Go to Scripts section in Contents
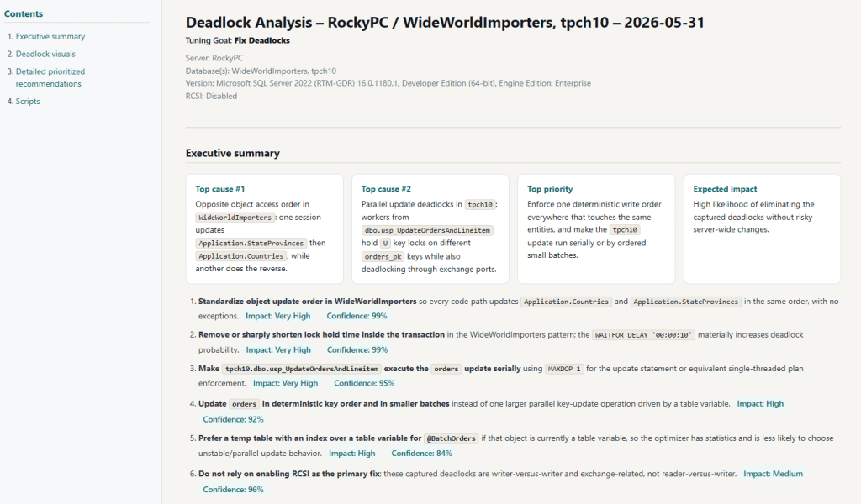Viewport: 861px width, 504px height. pyautogui.click(x=28, y=102)
